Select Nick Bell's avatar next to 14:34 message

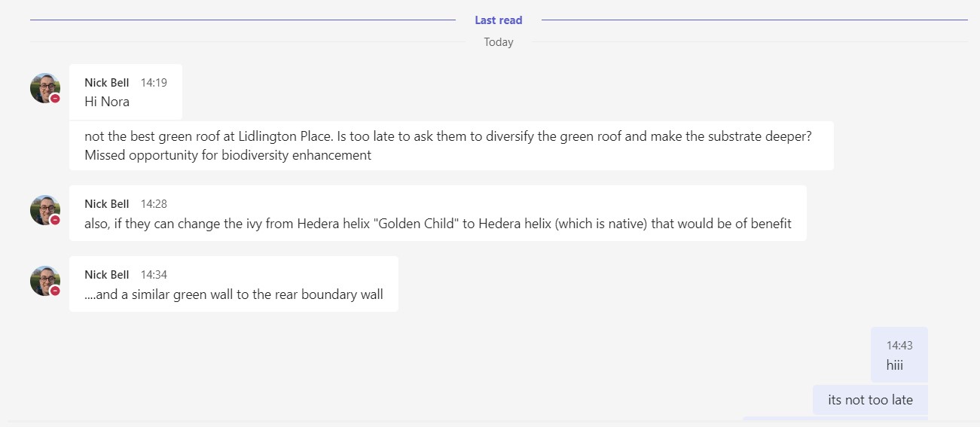(45, 281)
